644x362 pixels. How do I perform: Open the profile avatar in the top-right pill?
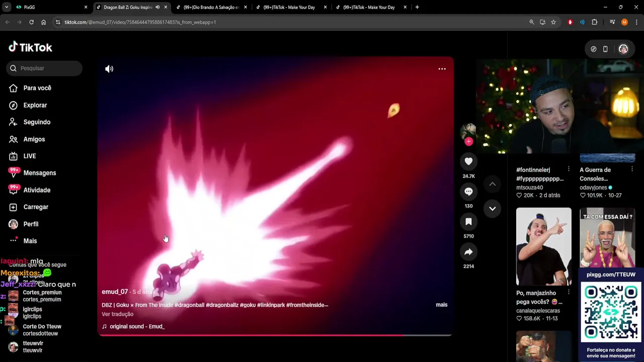point(623,49)
